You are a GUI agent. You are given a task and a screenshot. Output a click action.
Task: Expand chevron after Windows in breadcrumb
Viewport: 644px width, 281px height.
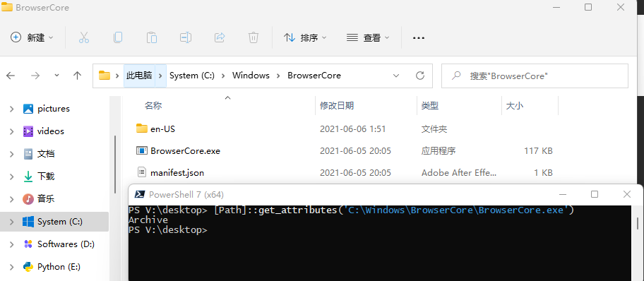(278, 76)
